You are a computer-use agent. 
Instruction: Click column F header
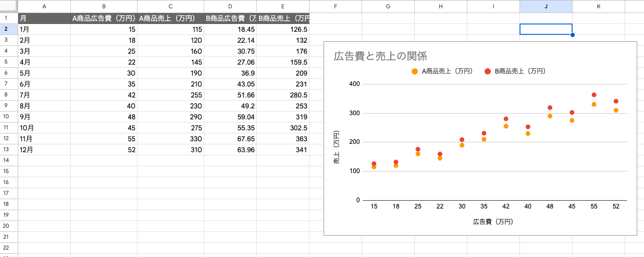tap(336, 6)
